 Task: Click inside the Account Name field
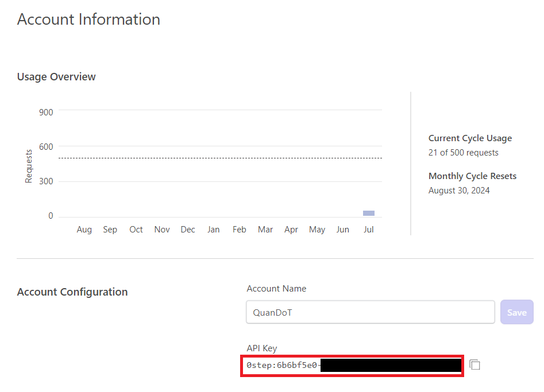[x=370, y=312]
